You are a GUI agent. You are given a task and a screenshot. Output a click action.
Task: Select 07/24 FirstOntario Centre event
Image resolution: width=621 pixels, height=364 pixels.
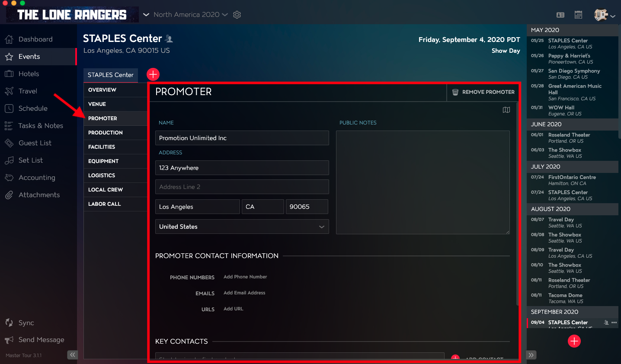[573, 180]
